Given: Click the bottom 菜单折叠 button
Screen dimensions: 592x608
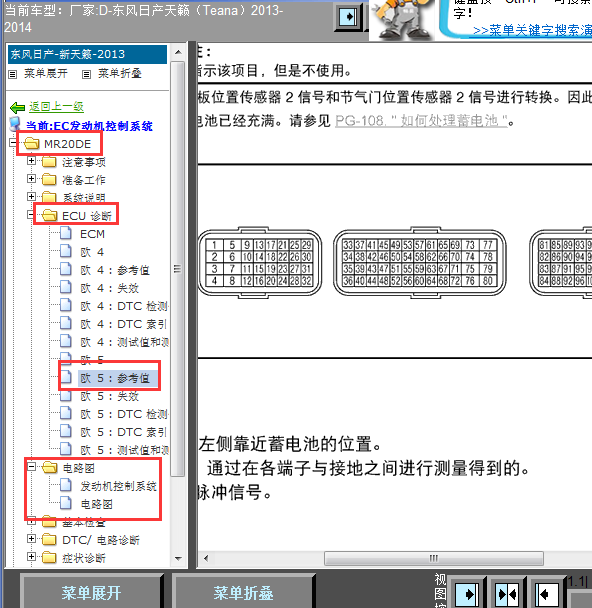Looking at the screenshot, I should pyautogui.click(x=243, y=593).
